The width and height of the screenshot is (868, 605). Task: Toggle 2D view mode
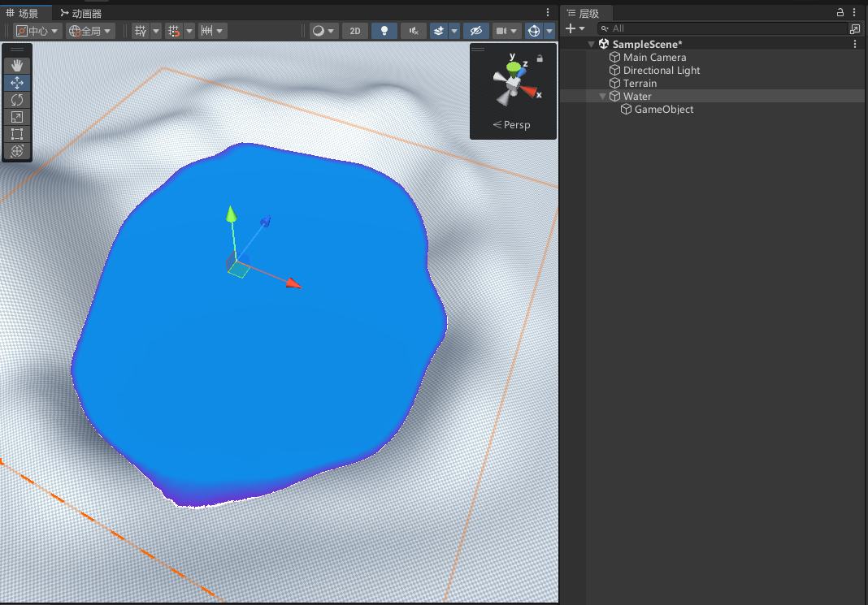click(354, 30)
